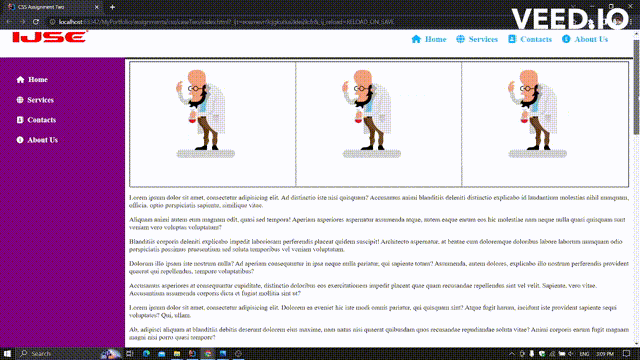Click the page vertical scrollbar thumb
This screenshot has height=360, width=640.
click(x=636, y=87)
